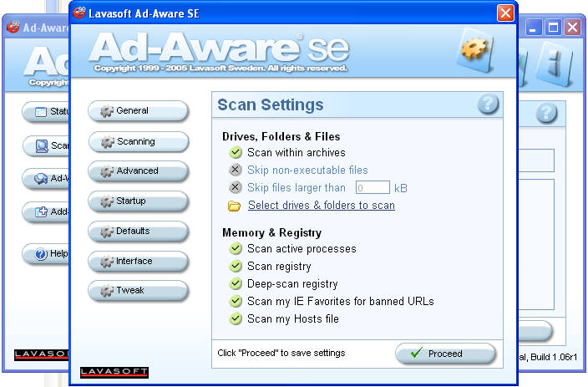Click the "Build 1.06r1" version text in background window
The width and height of the screenshot is (588, 387).
point(554,357)
